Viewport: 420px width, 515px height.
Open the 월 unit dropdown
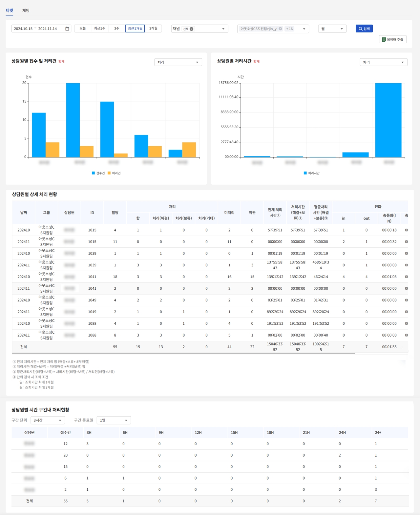[x=332, y=29]
